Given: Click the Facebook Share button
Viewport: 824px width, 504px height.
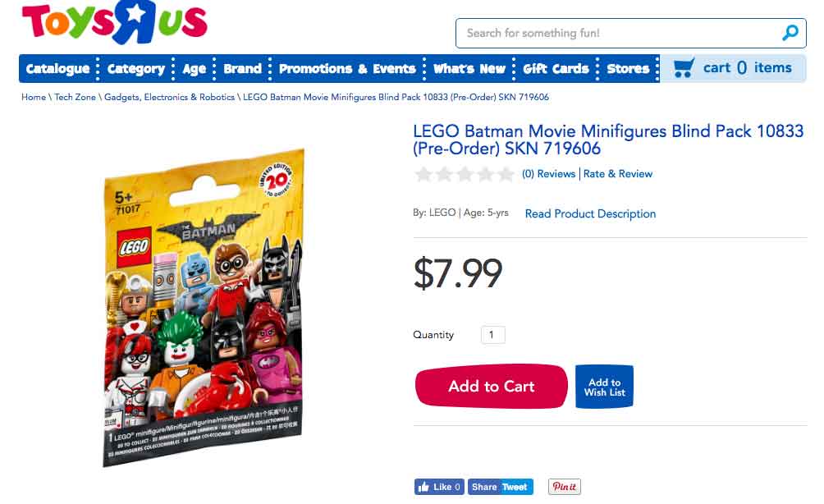Looking at the screenshot, I should pos(484,487).
